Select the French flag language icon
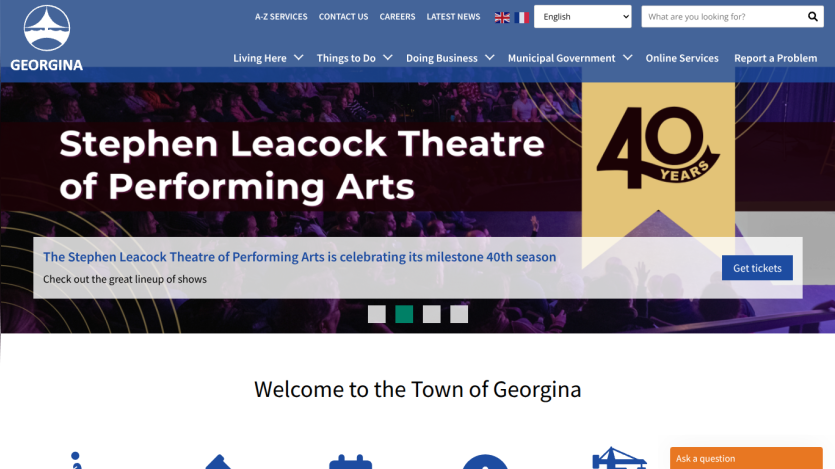The width and height of the screenshot is (835, 469). tap(522, 18)
